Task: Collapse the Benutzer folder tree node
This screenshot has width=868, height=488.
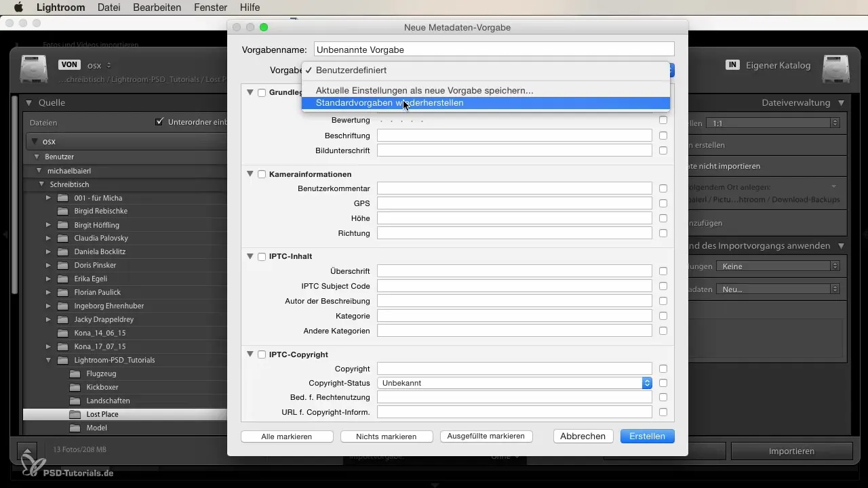Action: [37, 157]
